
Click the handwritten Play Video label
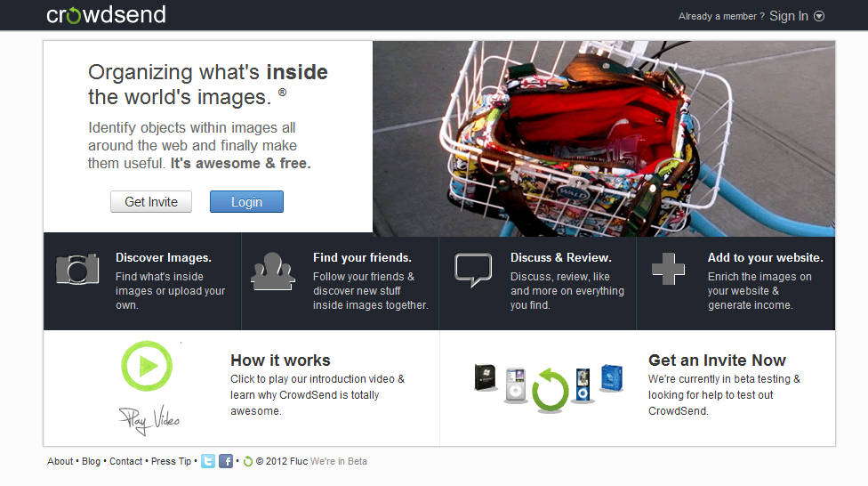click(x=149, y=420)
